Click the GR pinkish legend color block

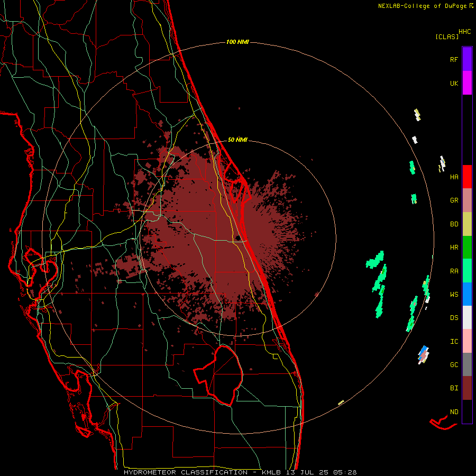[x=467, y=200]
